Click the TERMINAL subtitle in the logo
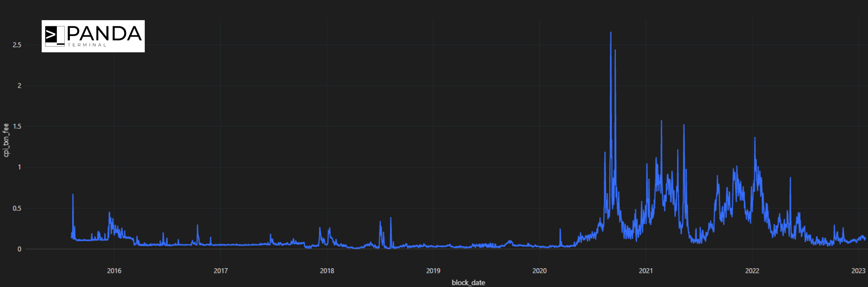Viewport: 868px width, 287px height. click(87, 45)
